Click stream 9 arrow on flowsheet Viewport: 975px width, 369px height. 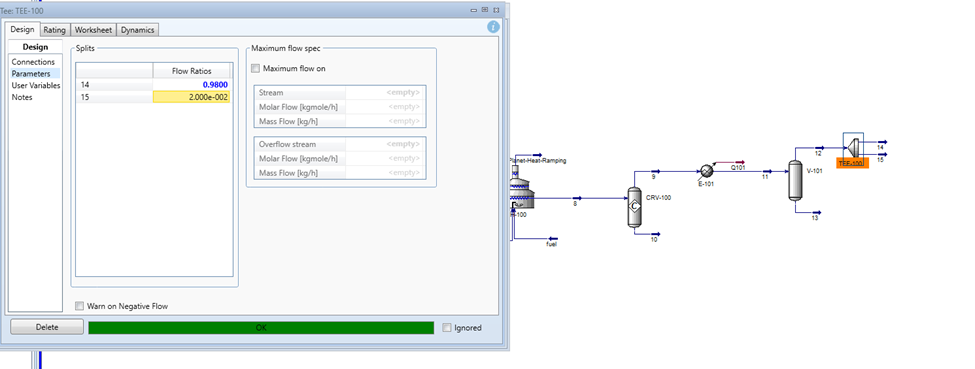pos(655,171)
